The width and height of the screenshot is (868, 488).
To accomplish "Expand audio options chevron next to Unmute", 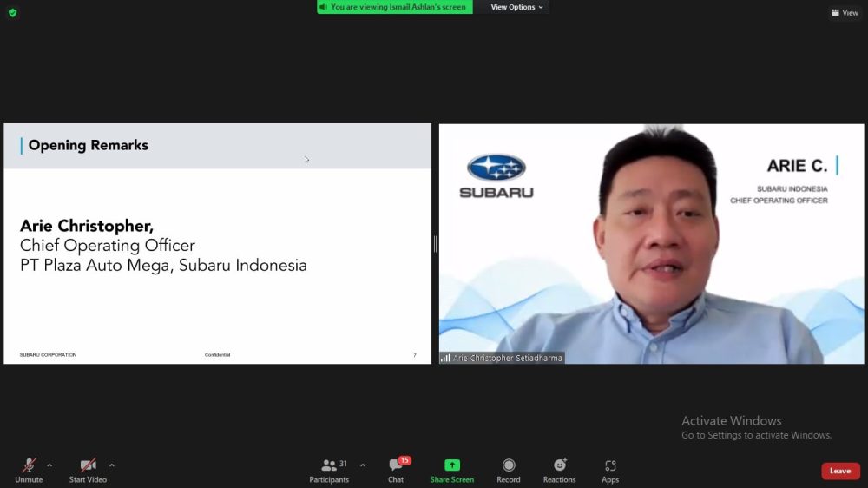I will point(49,465).
